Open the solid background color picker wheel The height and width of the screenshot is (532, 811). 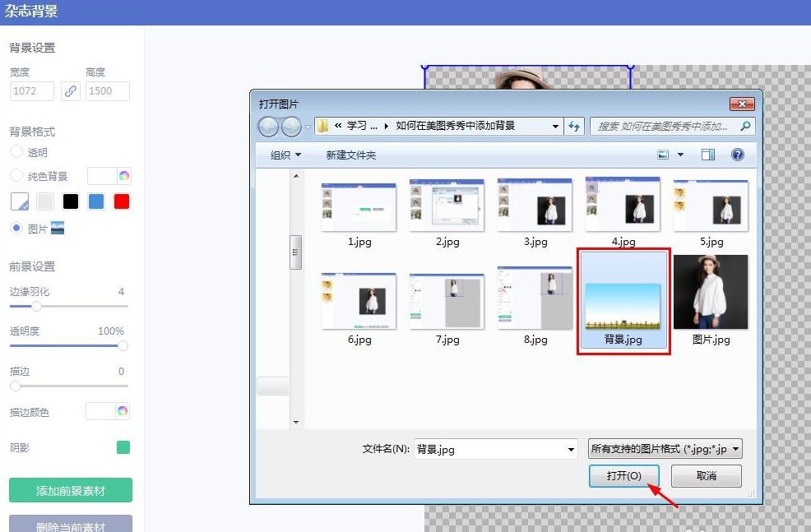[123, 176]
